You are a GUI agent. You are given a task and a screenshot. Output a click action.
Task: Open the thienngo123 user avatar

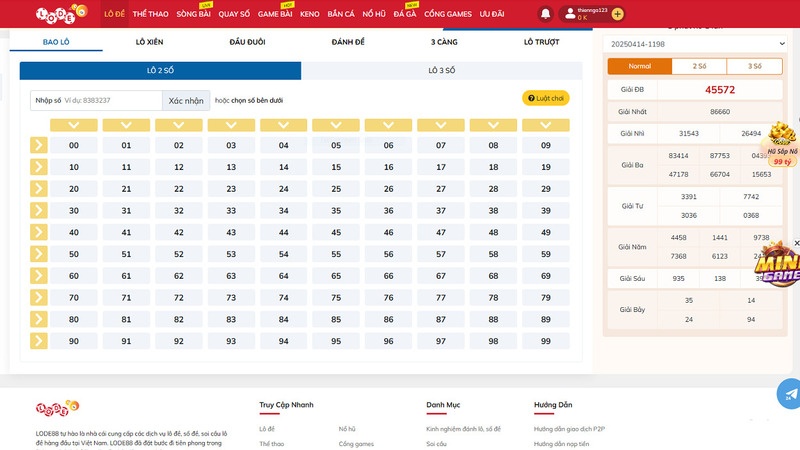[x=570, y=14]
